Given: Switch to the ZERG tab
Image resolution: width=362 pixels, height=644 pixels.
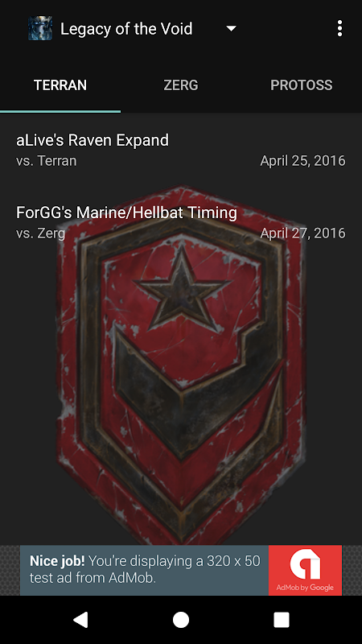Looking at the screenshot, I should coord(181,85).
